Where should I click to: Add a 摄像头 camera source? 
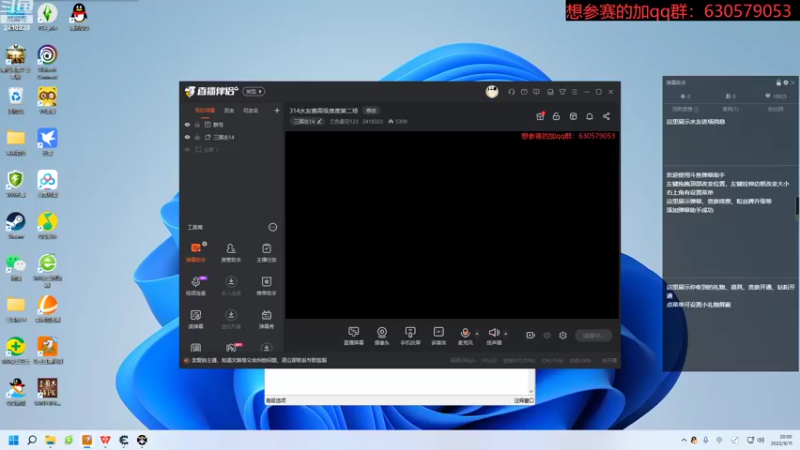pyautogui.click(x=382, y=336)
